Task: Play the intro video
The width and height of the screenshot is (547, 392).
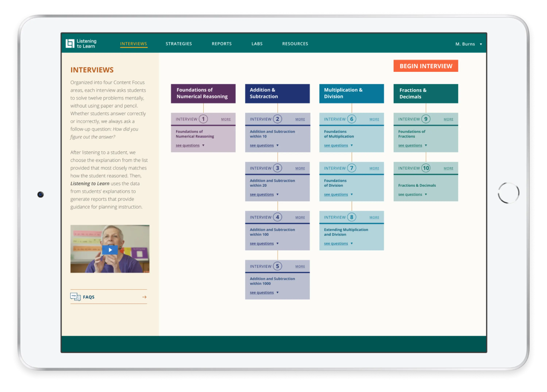Action: coord(110,250)
